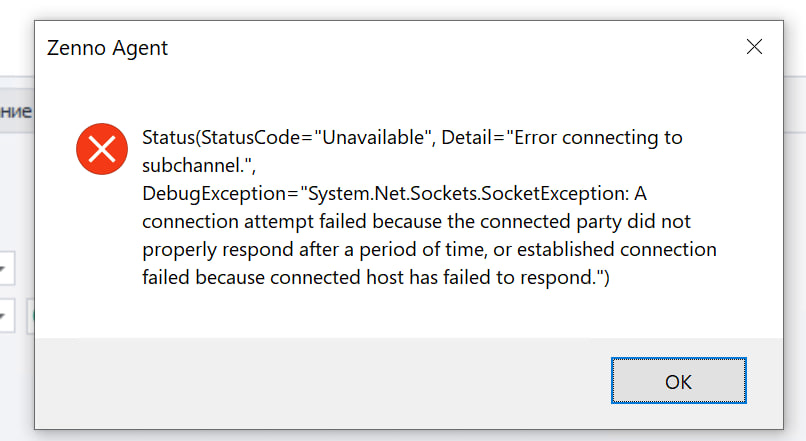Click the 'Error connecting to' detail text
This screenshot has width=806, height=441.
click(x=596, y=138)
